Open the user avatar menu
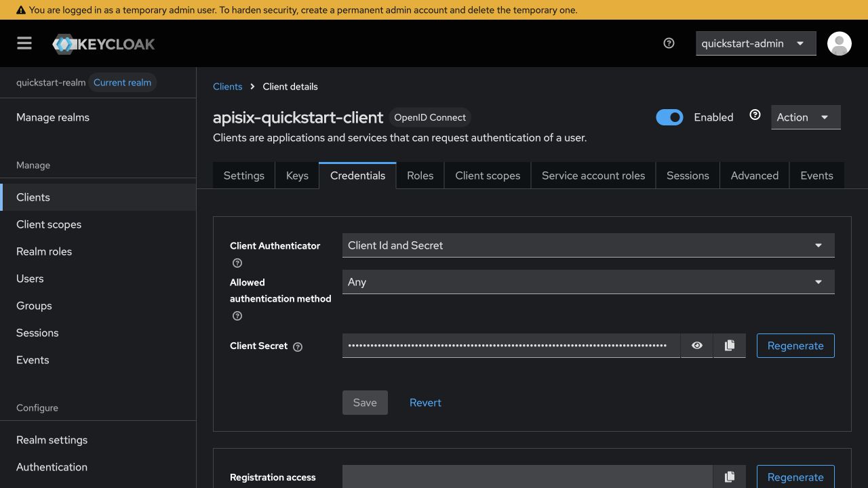868x488 pixels. (839, 43)
